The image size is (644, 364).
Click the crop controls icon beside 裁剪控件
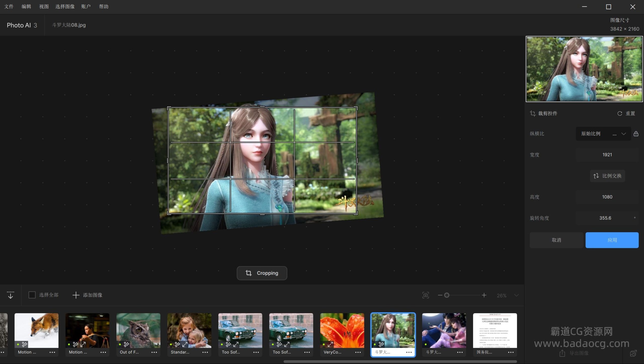(x=533, y=113)
